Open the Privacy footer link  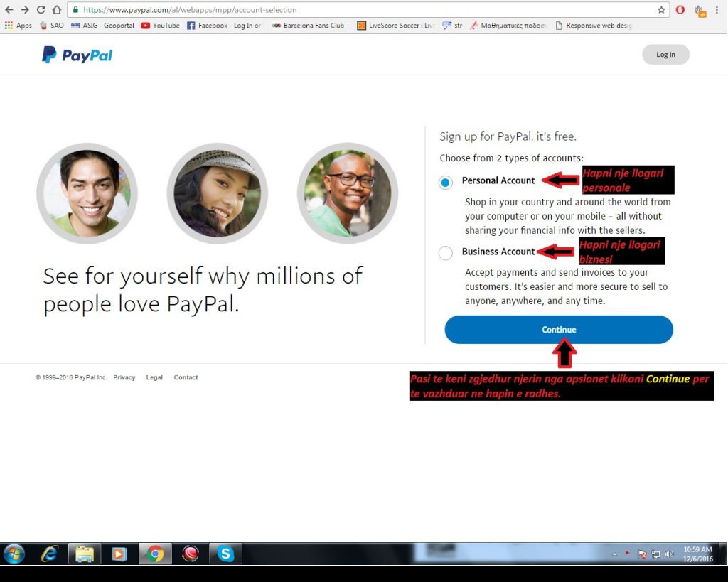(x=124, y=377)
